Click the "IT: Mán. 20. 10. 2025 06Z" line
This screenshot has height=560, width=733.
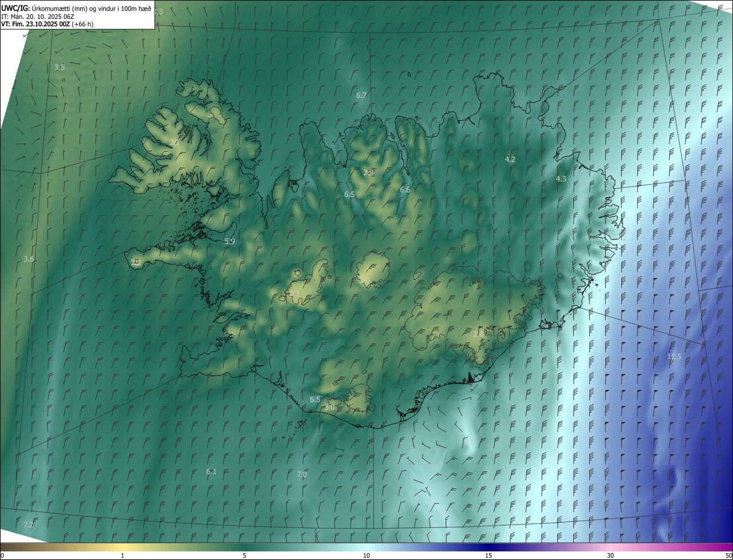click(37, 16)
